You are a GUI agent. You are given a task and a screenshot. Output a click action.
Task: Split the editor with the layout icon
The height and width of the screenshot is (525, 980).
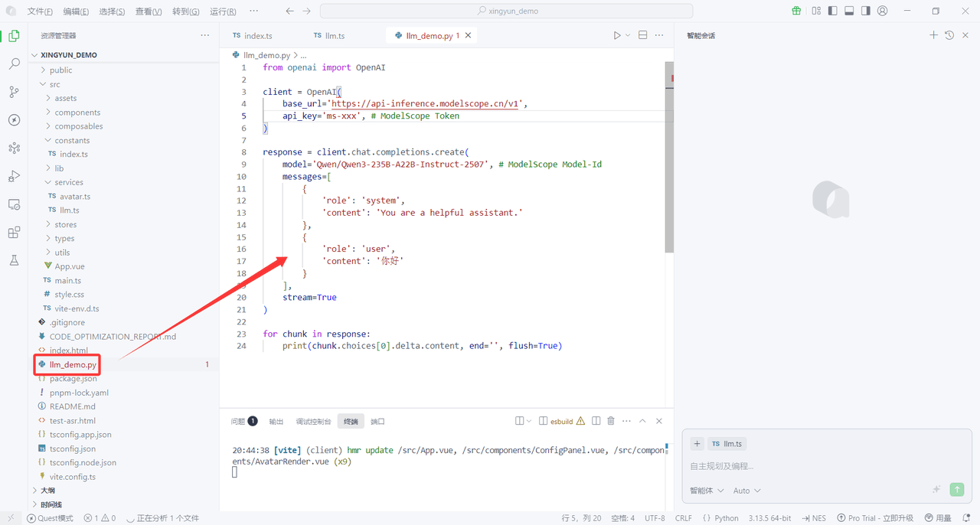(x=643, y=35)
